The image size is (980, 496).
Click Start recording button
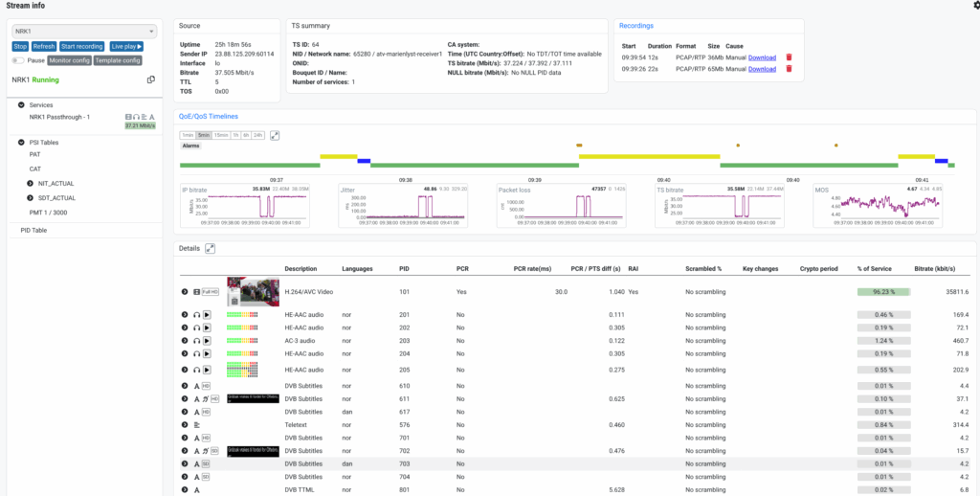(82, 46)
